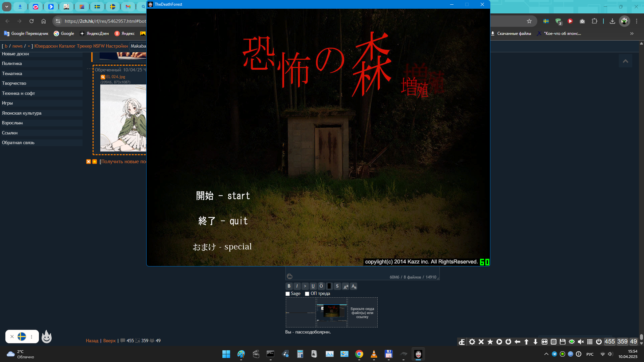Open Chrome tab search dropdown arrow

7,7
